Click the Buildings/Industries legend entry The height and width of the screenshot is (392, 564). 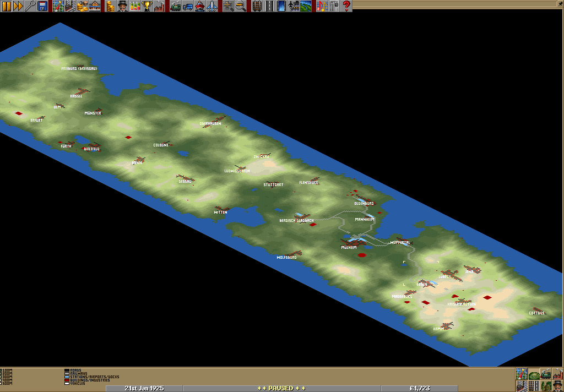pos(87,380)
